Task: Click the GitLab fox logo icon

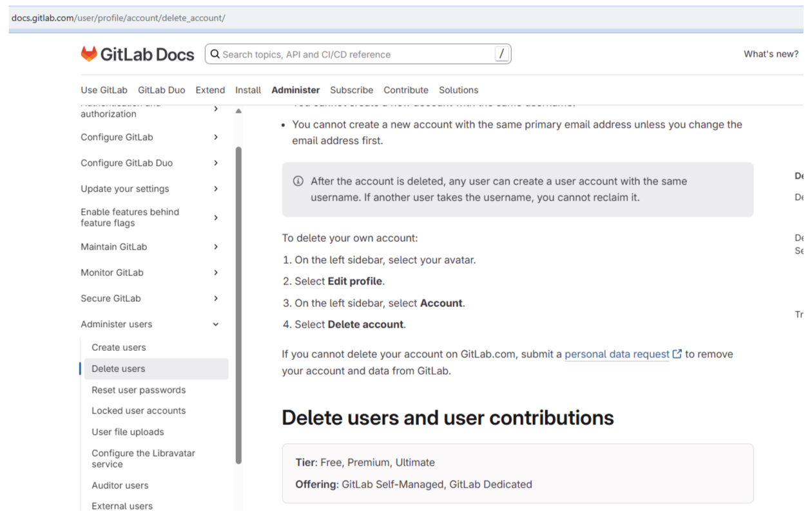Action: [89, 54]
